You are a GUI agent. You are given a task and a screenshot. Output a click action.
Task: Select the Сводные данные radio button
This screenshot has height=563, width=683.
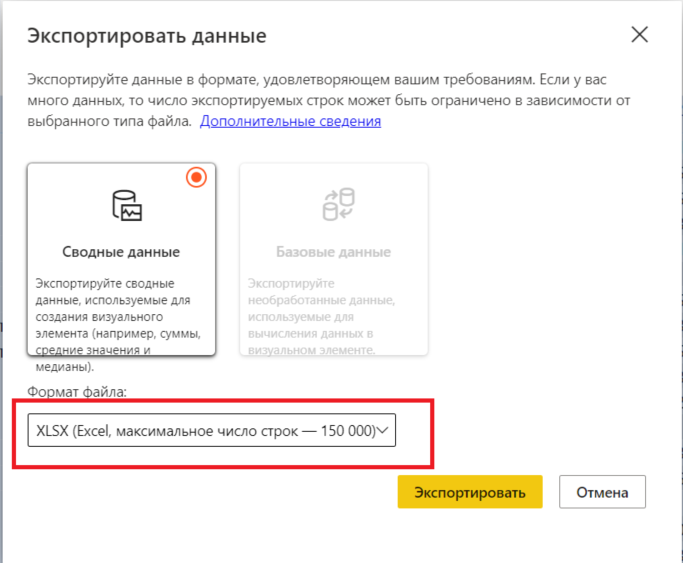click(197, 178)
